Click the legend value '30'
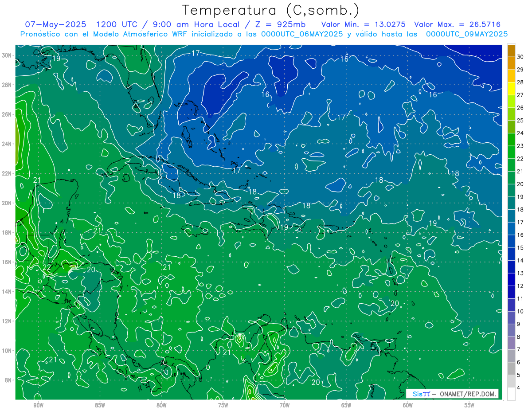Viewport: 532px width, 411px height. pos(520,56)
